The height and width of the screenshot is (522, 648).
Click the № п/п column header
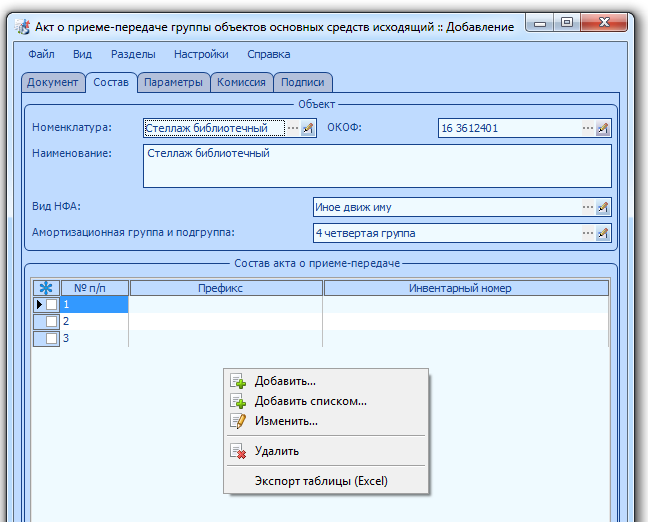pos(95,288)
